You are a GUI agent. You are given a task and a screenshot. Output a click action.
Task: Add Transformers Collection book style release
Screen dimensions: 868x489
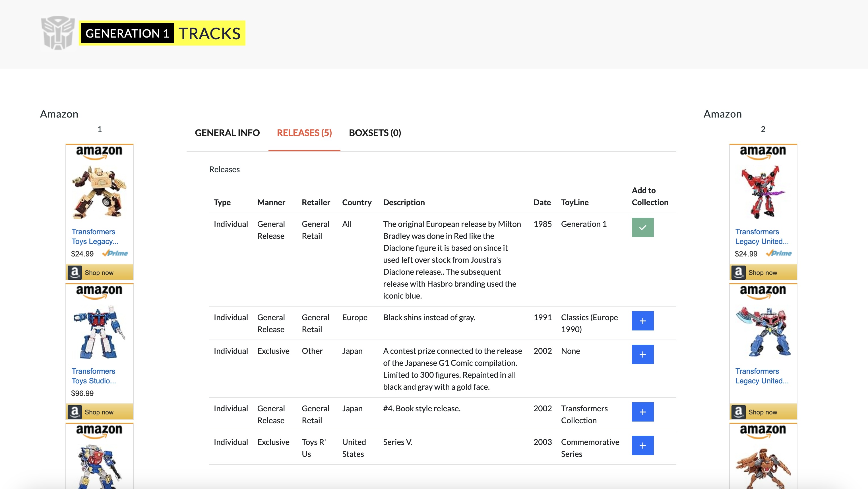(642, 412)
